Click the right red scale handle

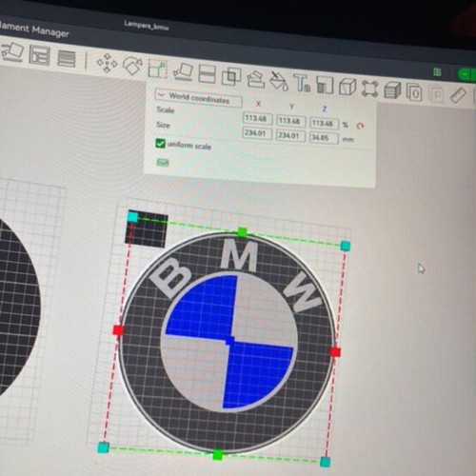pyautogui.click(x=335, y=352)
